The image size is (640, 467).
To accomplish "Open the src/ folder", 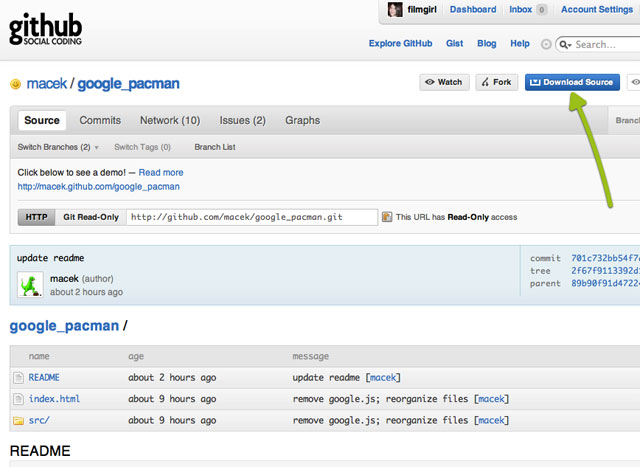I will pyautogui.click(x=39, y=420).
